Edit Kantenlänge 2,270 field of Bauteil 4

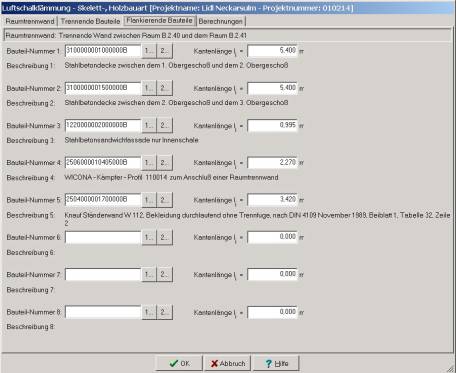[272, 163]
